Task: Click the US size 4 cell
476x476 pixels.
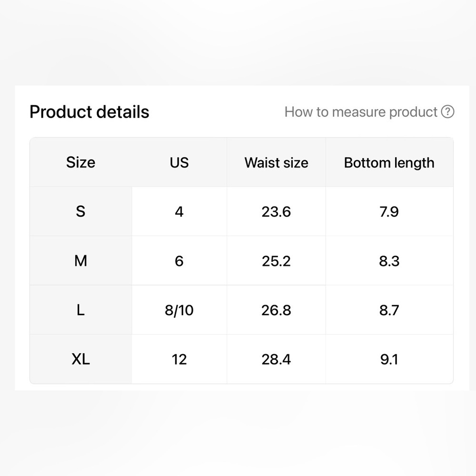Action: click(179, 212)
